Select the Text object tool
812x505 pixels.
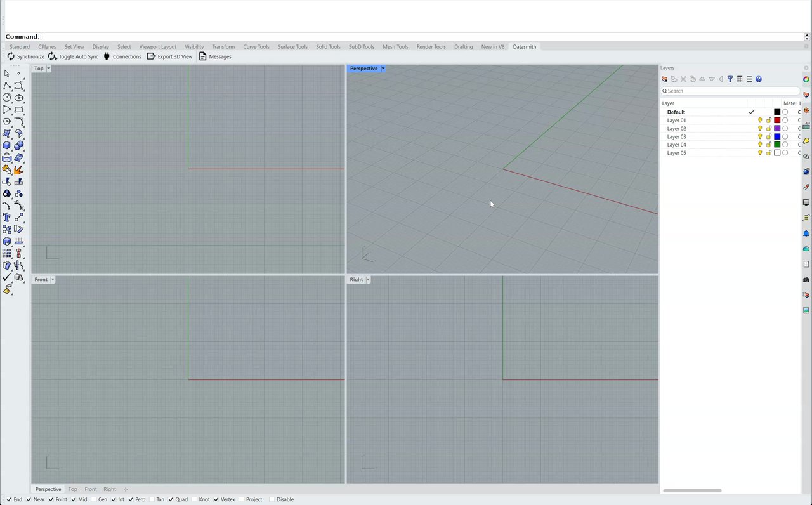[7, 218]
